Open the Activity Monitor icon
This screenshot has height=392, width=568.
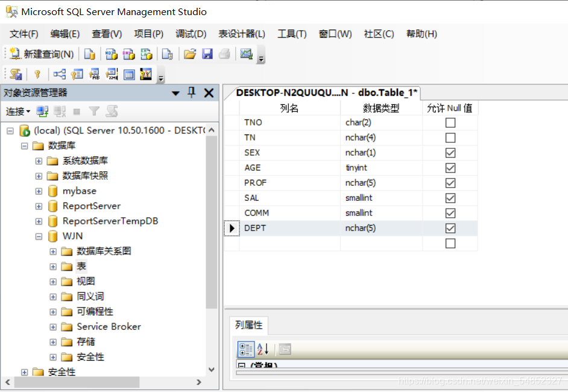click(247, 54)
